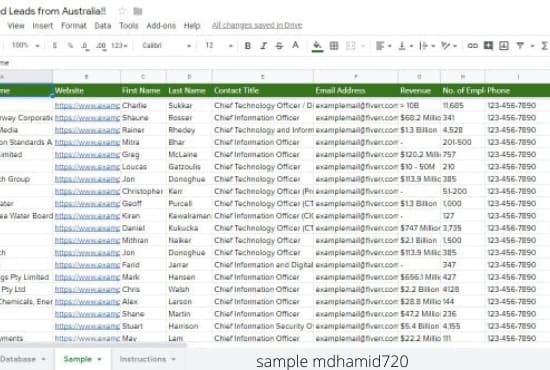Screen dimensions: 550x370
Task: Click the functions sigma icon
Action: 545,46
